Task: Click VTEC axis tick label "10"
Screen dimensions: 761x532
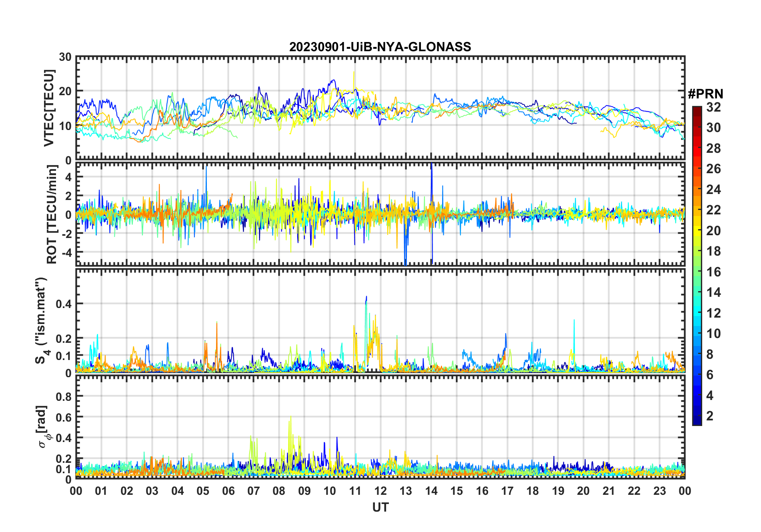Action: point(65,126)
